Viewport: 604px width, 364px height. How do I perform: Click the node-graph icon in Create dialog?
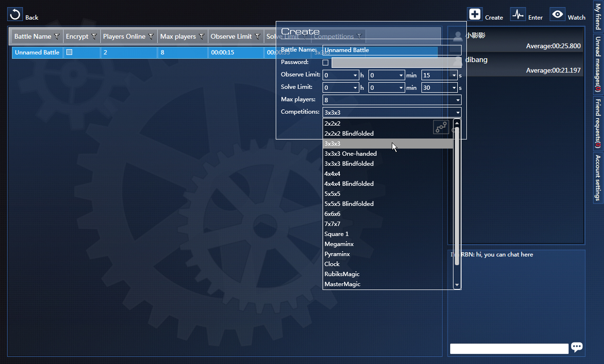click(x=441, y=127)
